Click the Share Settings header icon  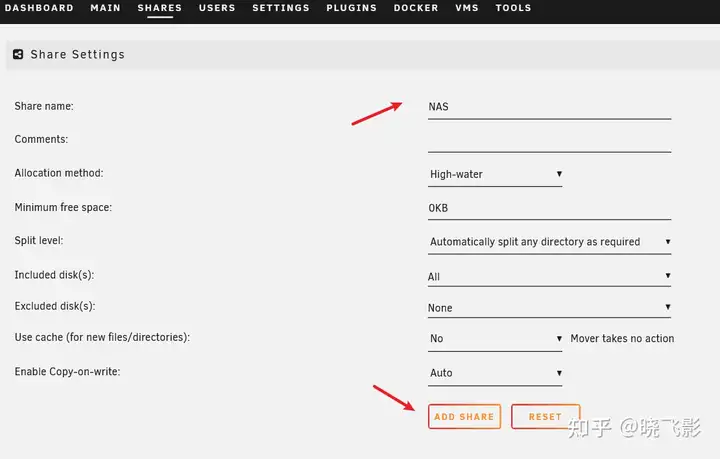18,54
